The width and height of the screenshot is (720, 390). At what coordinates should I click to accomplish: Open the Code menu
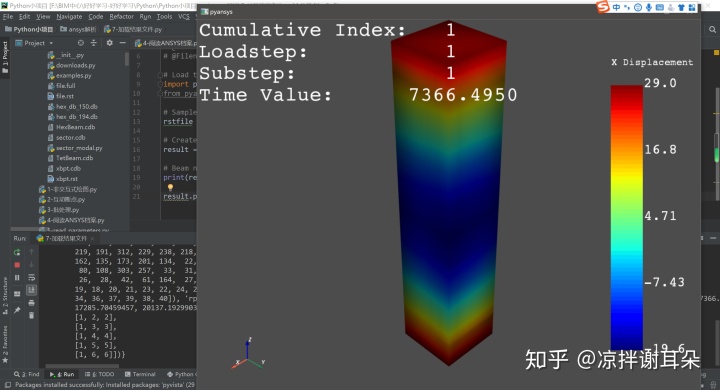96,17
